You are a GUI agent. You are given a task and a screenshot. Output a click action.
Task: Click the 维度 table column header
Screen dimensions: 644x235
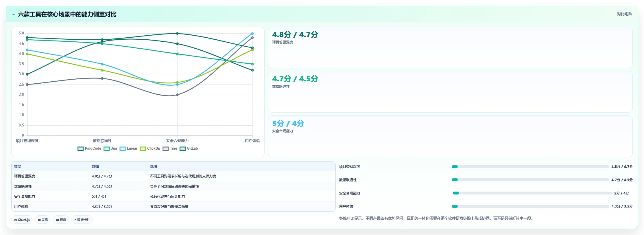18,166
